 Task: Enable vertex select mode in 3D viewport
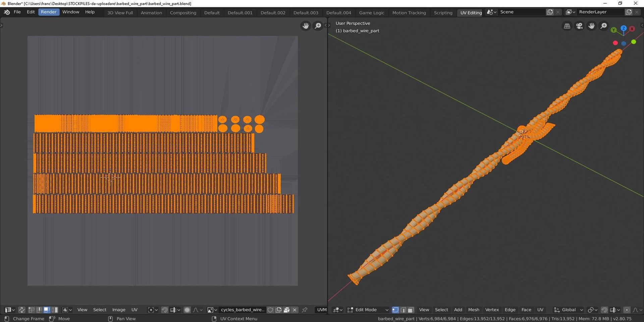point(395,310)
